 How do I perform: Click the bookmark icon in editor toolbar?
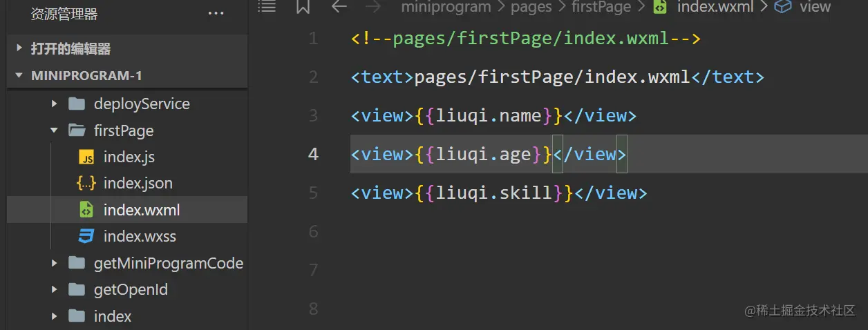tap(303, 6)
